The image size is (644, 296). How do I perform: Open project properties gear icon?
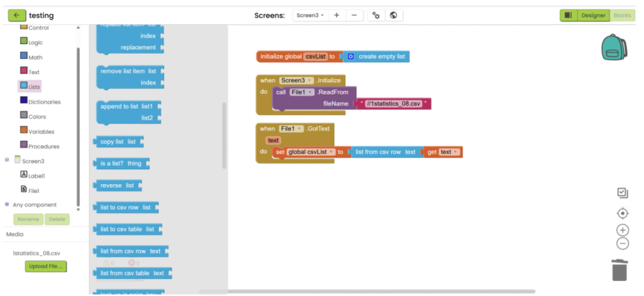click(376, 15)
